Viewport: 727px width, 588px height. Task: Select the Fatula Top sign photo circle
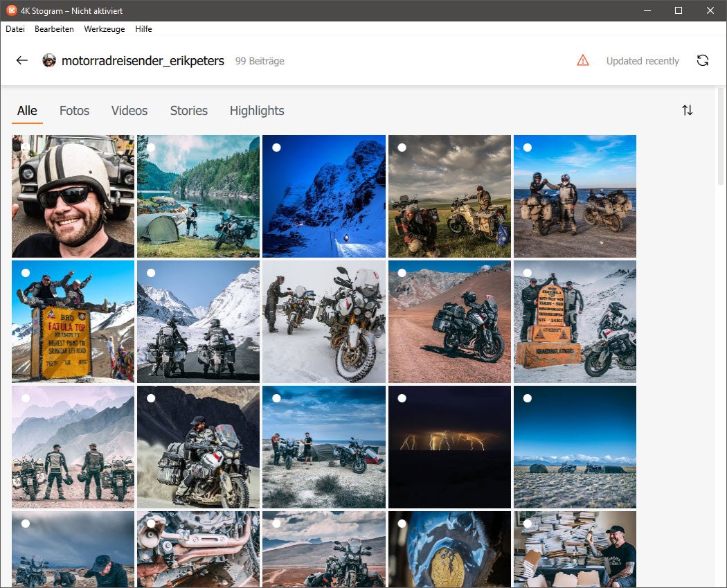[26, 273]
